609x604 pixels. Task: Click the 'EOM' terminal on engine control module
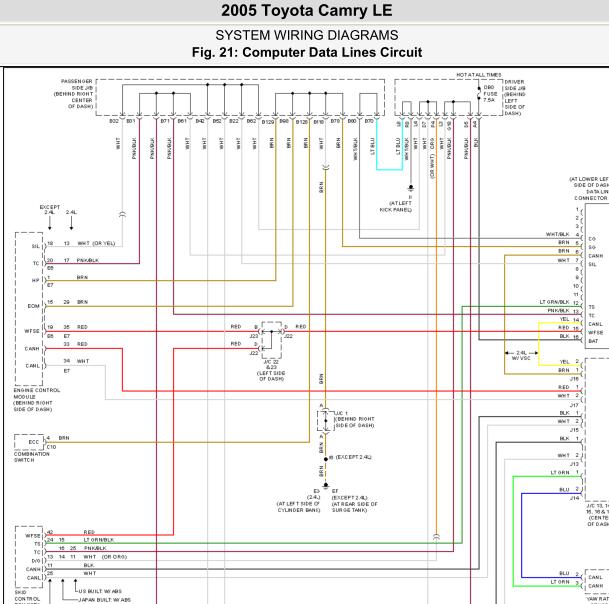(34, 306)
